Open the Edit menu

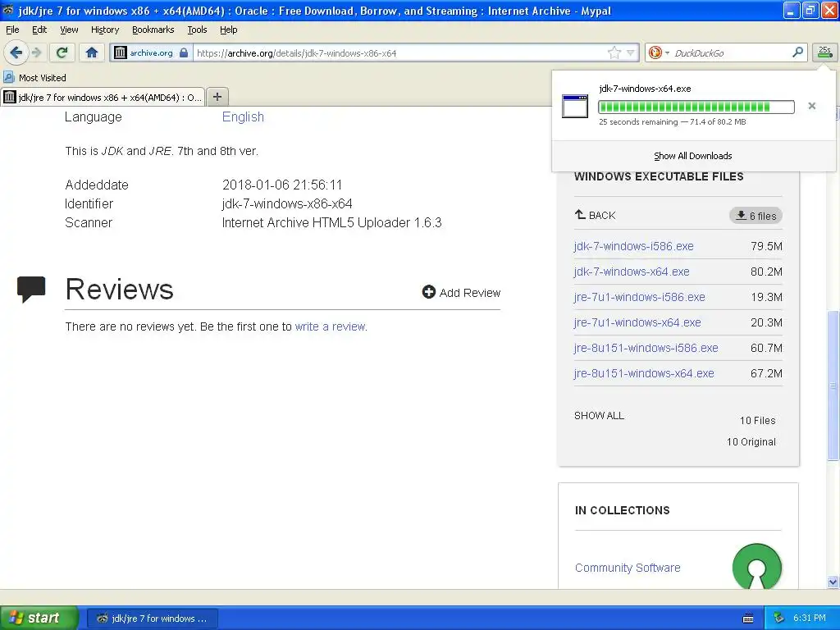click(x=39, y=30)
